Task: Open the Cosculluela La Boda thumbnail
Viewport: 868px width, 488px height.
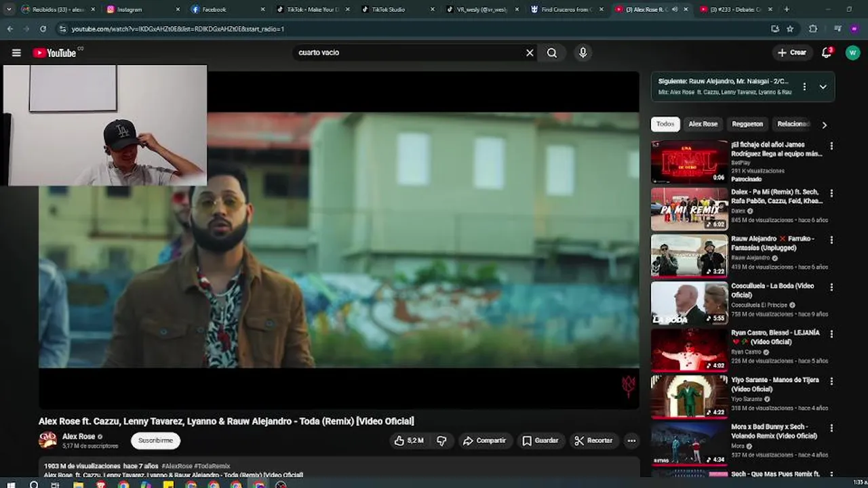Action: pos(689,303)
